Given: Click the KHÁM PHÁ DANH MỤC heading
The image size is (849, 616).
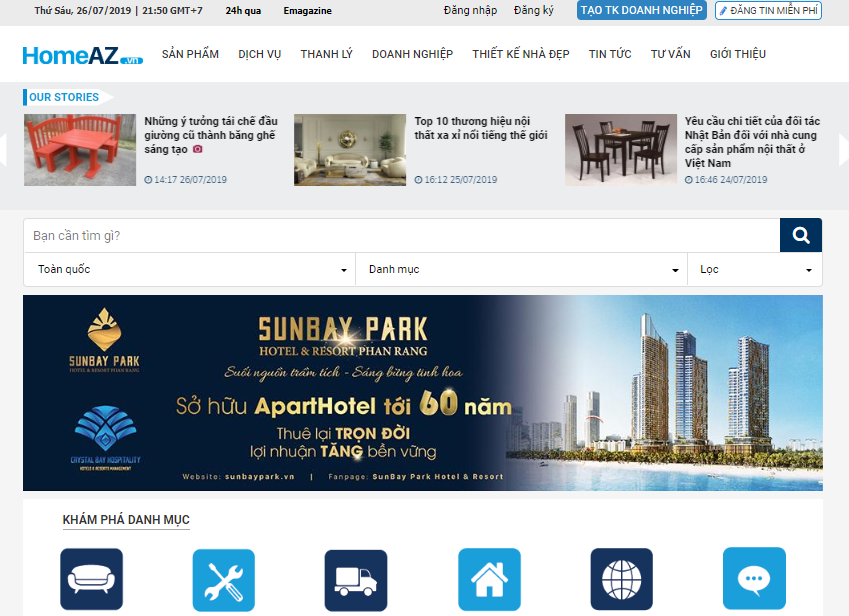Looking at the screenshot, I should pos(126,520).
